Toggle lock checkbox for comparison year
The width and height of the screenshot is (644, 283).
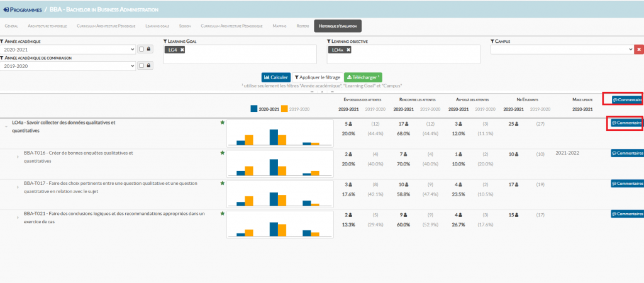tap(142, 65)
